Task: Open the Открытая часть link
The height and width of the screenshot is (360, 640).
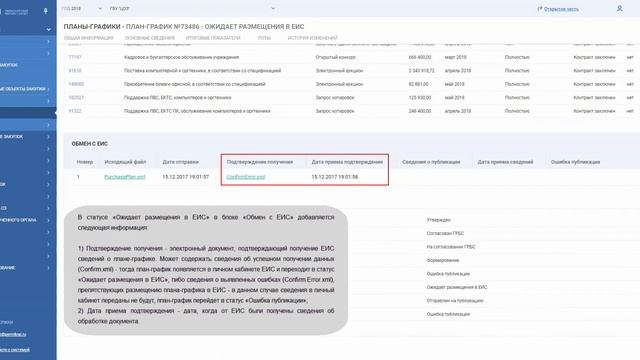Action: (561, 9)
